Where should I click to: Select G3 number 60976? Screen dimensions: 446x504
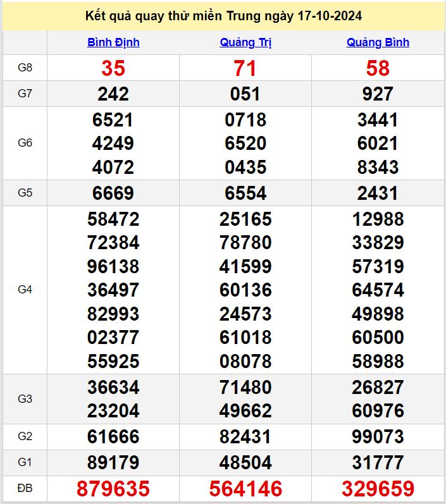point(378,410)
